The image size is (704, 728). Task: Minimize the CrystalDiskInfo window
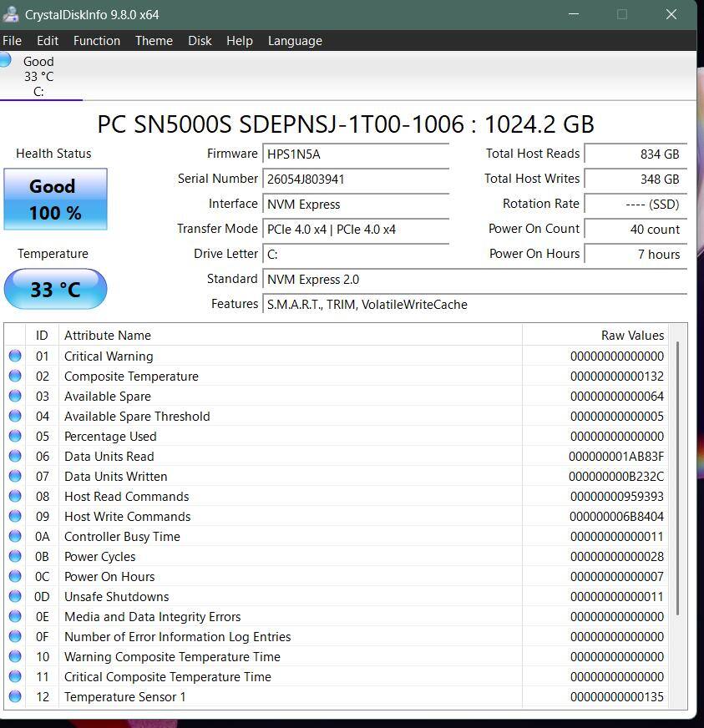(574, 14)
